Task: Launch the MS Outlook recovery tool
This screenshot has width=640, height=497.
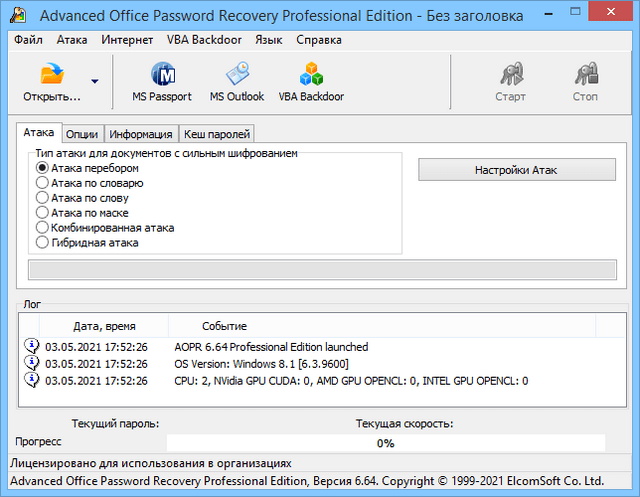Action: point(237,75)
